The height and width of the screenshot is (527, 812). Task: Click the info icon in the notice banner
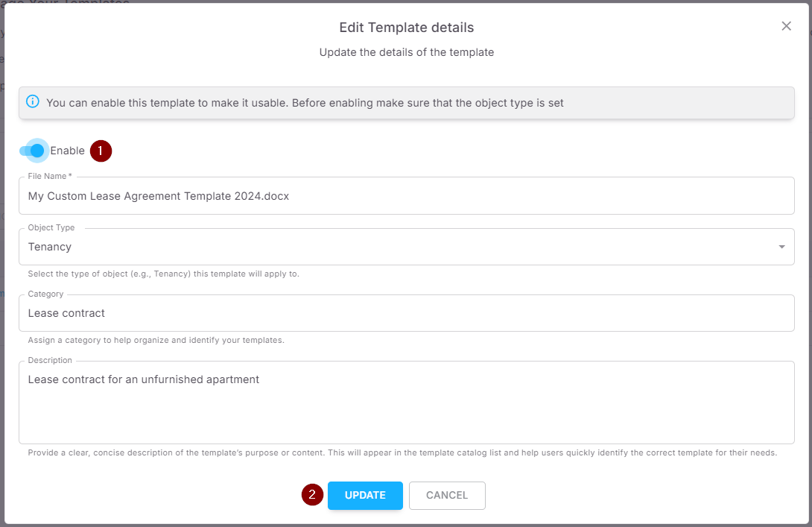point(33,102)
